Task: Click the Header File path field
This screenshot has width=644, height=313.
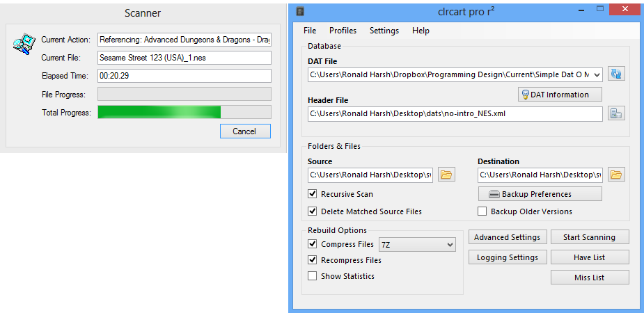Action: pyautogui.click(x=455, y=113)
